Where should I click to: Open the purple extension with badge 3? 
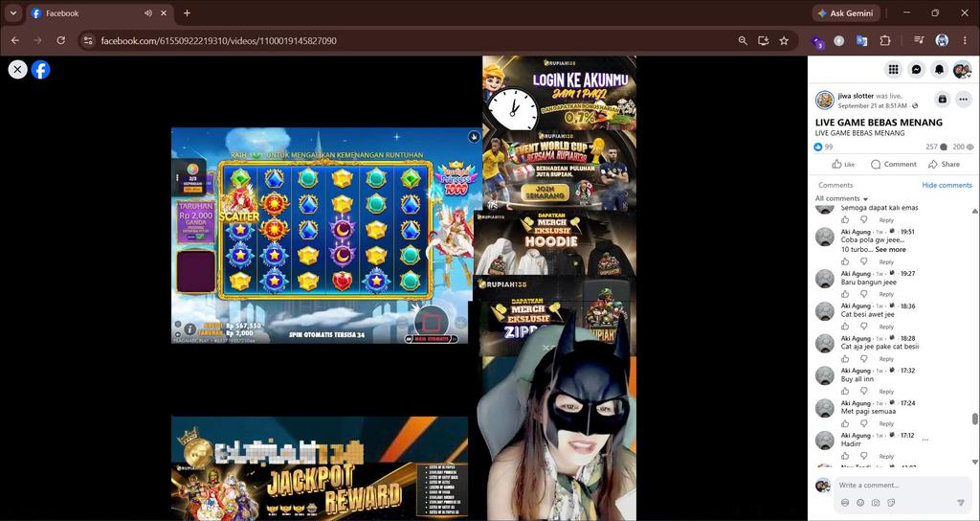point(817,41)
